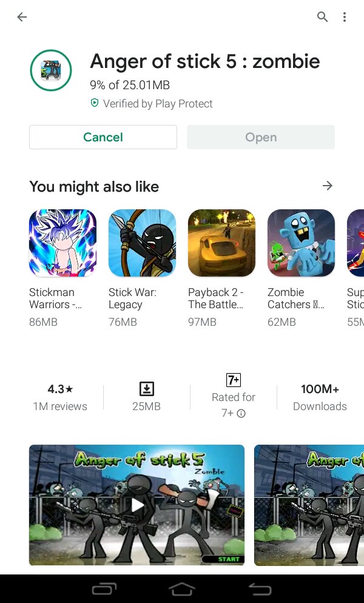Expand You might also like with arrow

tap(328, 186)
